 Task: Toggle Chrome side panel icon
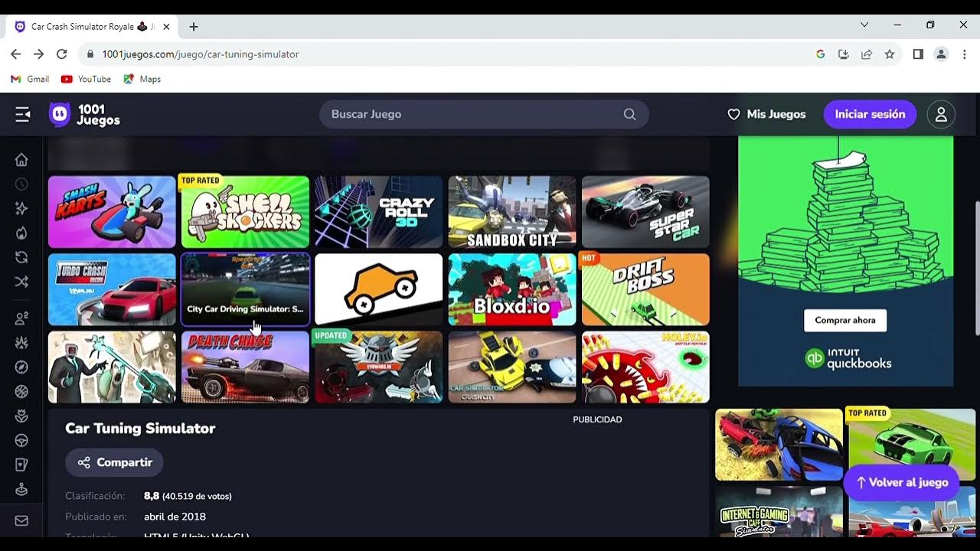918,54
